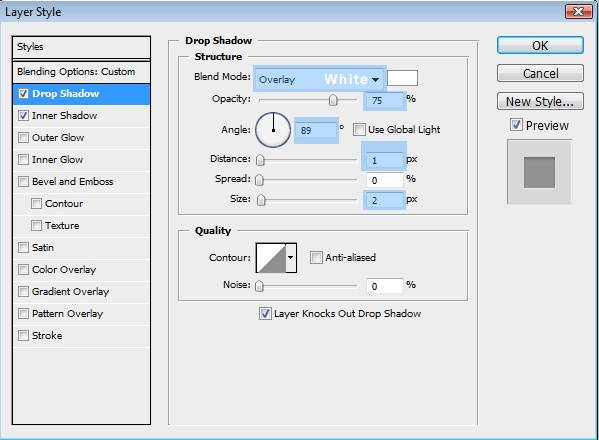The width and height of the screenshot is (599, 440).
Task: Uncheck Layer Knocks Out Drop Shadow
Action: coord(265,314)
